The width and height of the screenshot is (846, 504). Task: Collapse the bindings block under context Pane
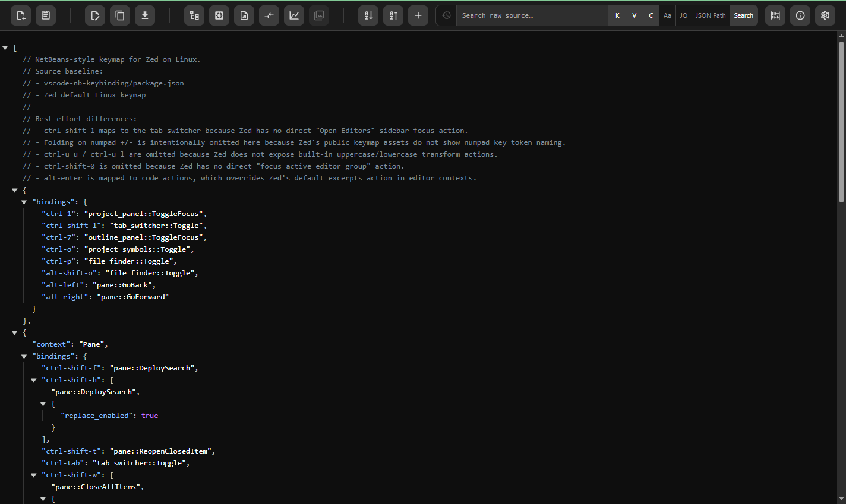pos(24,356)
